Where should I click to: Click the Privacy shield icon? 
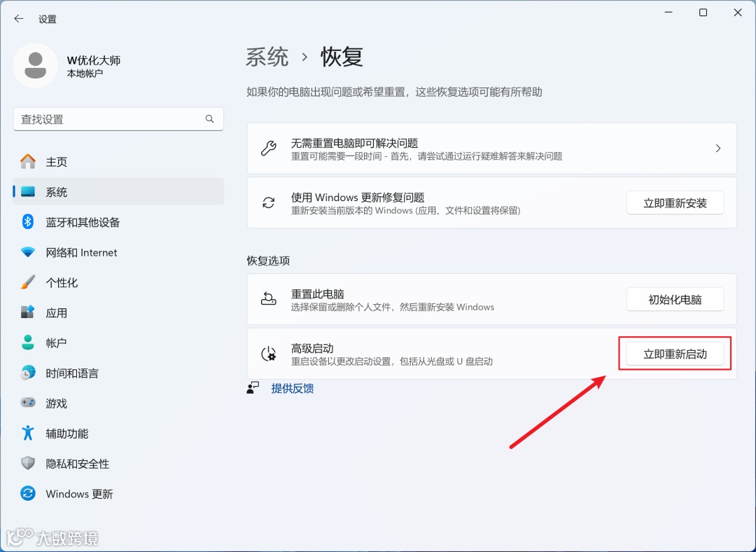[28, 463]
